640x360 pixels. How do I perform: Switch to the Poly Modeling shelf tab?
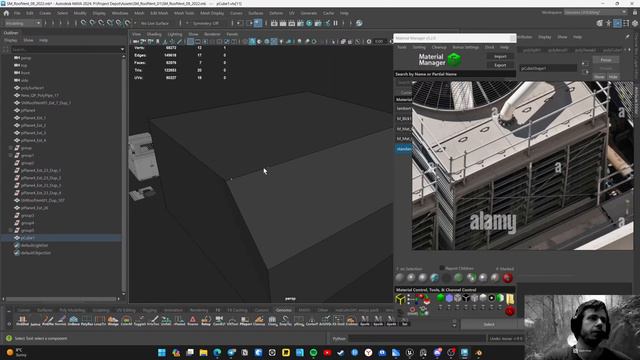(72, 310)
